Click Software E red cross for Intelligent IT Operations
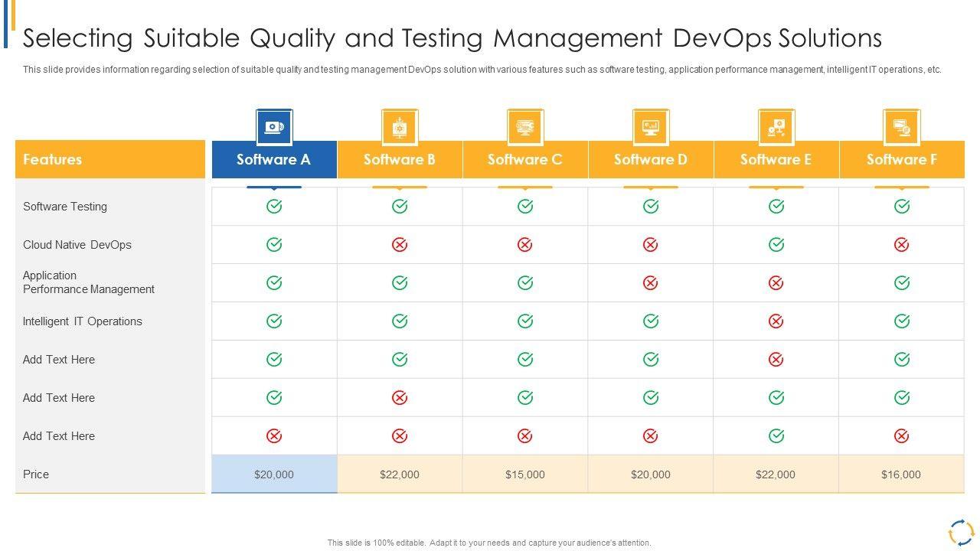 (x=776, y=321)
